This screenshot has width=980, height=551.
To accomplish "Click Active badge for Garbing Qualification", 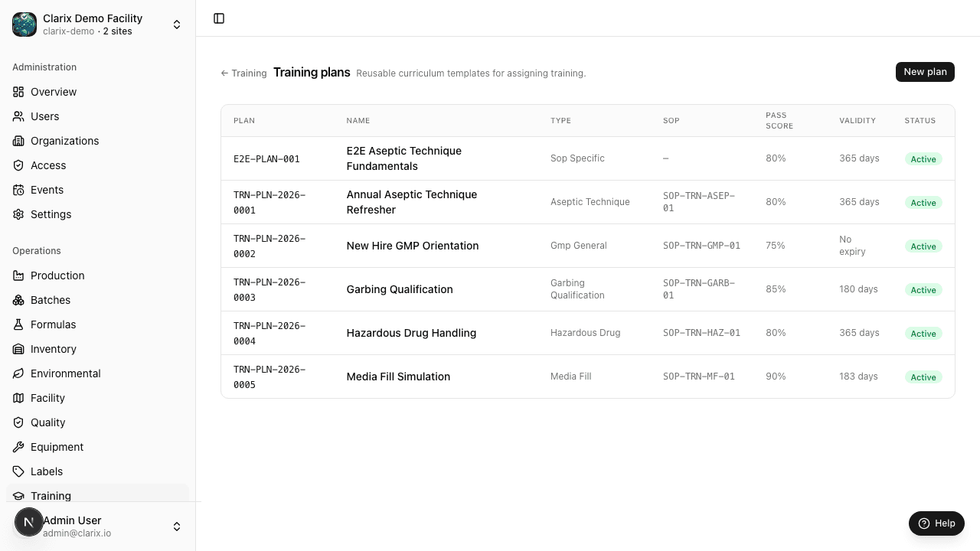I will coord(923,290).
